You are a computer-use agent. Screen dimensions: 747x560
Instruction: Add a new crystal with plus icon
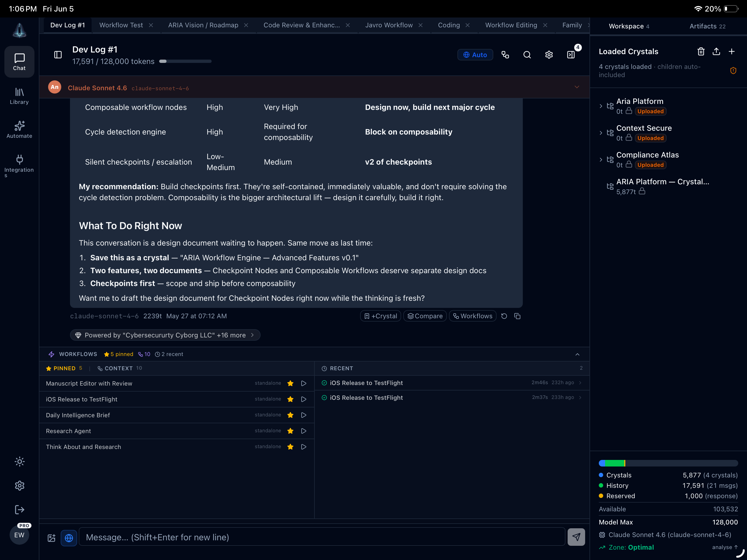[731, 51]
